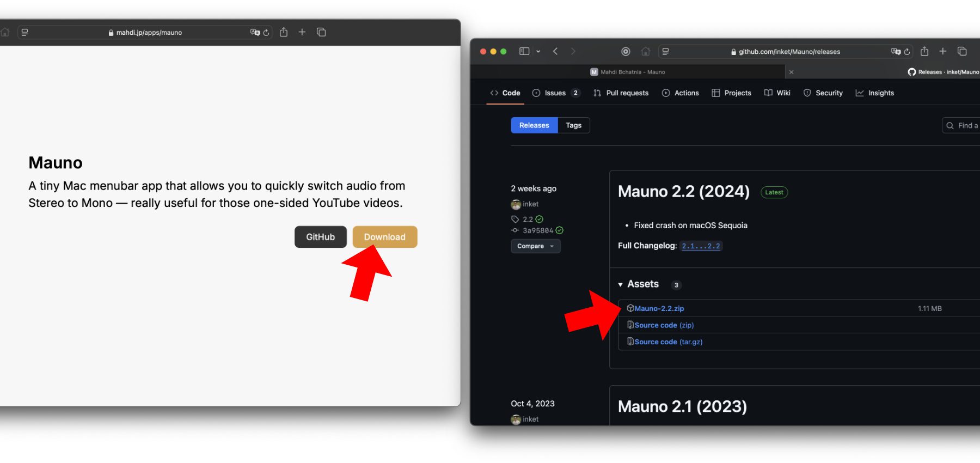Image resolution: width=980 pixels, height=463 pixels.
Task: Click the back arrow in GitHub window
Action: [x=555, y=51]
